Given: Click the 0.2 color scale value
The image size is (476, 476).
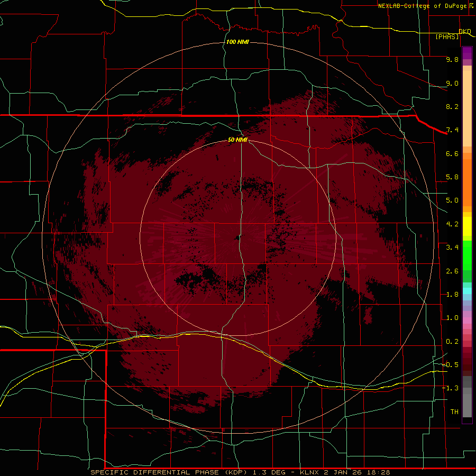Looking at the screenshot, I should click(452, 342).
